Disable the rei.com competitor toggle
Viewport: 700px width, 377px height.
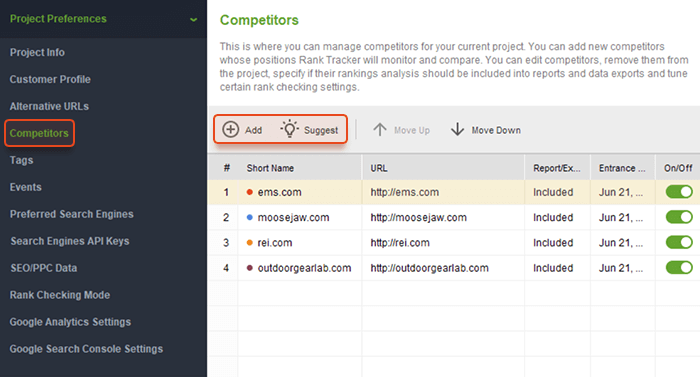(x=679, y=243)
